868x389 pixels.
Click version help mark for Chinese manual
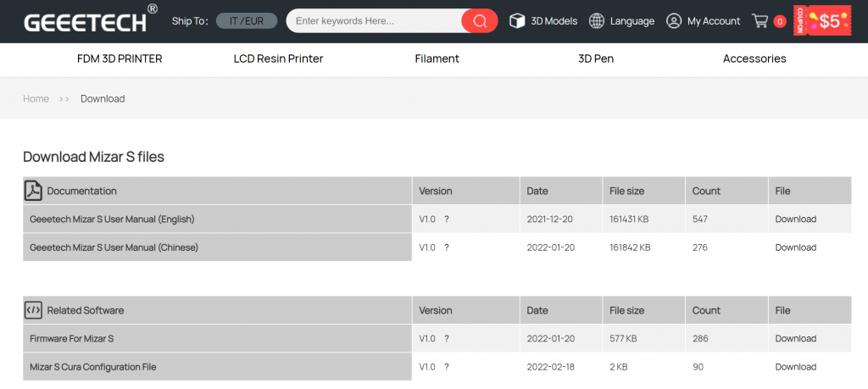446,247
